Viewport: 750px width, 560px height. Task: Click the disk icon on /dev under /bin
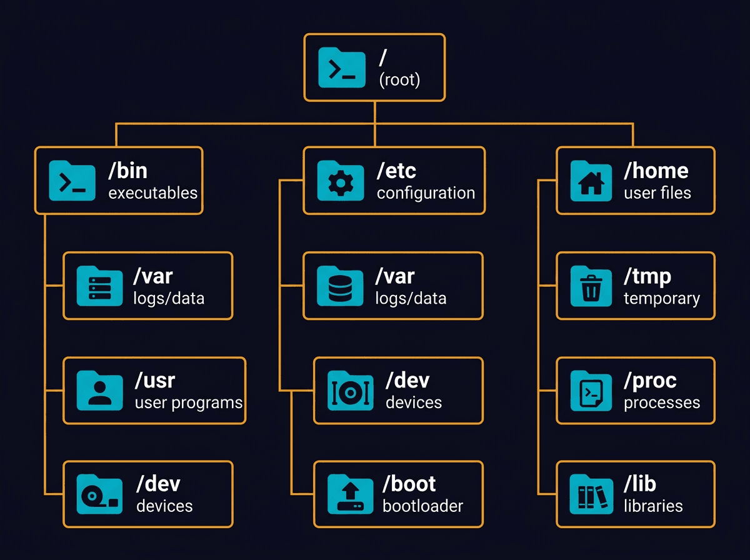(100, 494)
